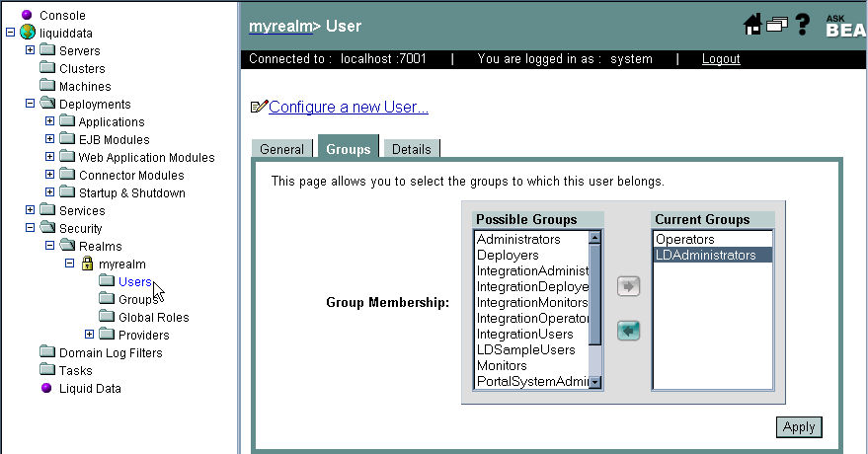Click the Domain Log Filters folder icon
This screenshot has width=868, height=454.
[47, 351]
